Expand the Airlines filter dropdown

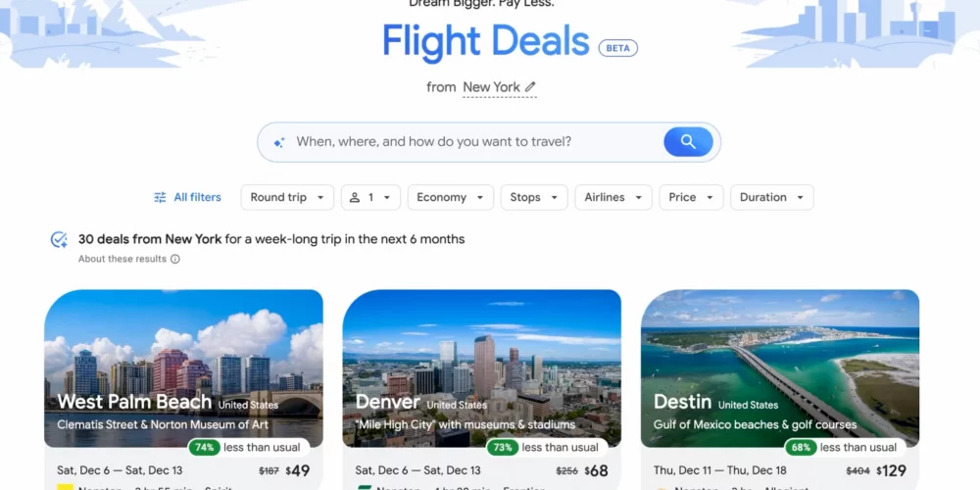[613, 198]
